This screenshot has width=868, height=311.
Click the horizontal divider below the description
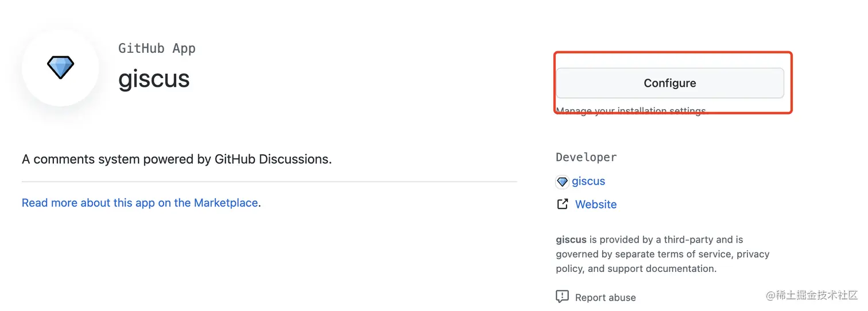point(269,182)
